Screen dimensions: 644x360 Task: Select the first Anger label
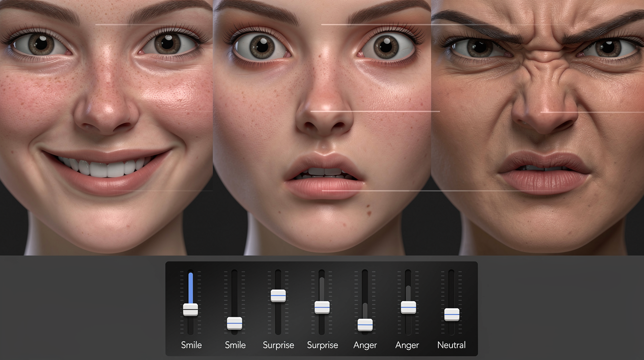(365, 345)
